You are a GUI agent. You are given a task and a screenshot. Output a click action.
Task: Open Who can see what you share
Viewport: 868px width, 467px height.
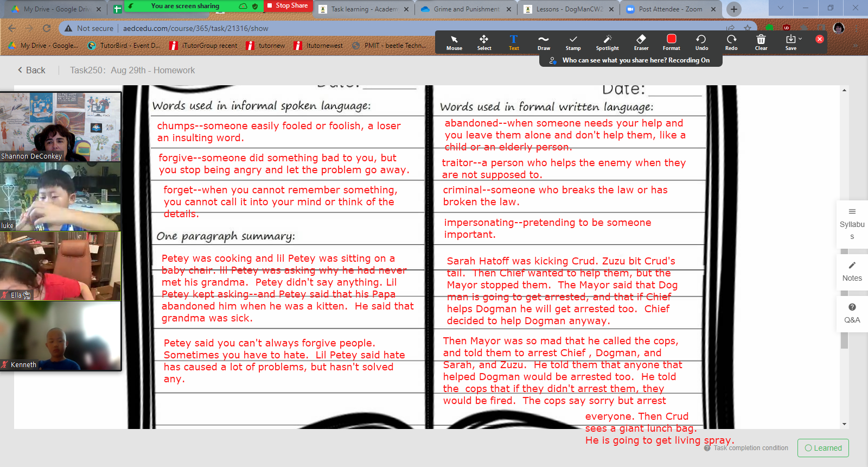[631, 60]
